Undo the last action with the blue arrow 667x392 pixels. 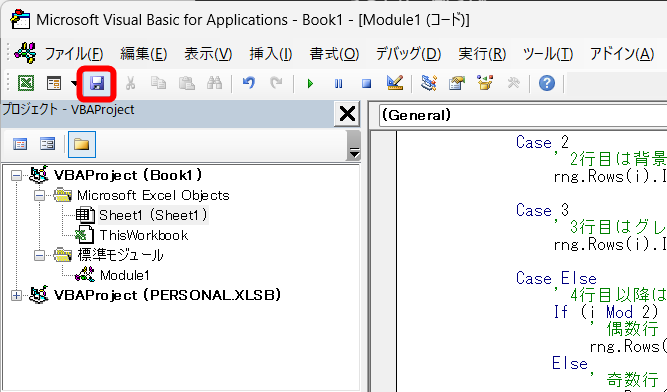tap(248, 83)
